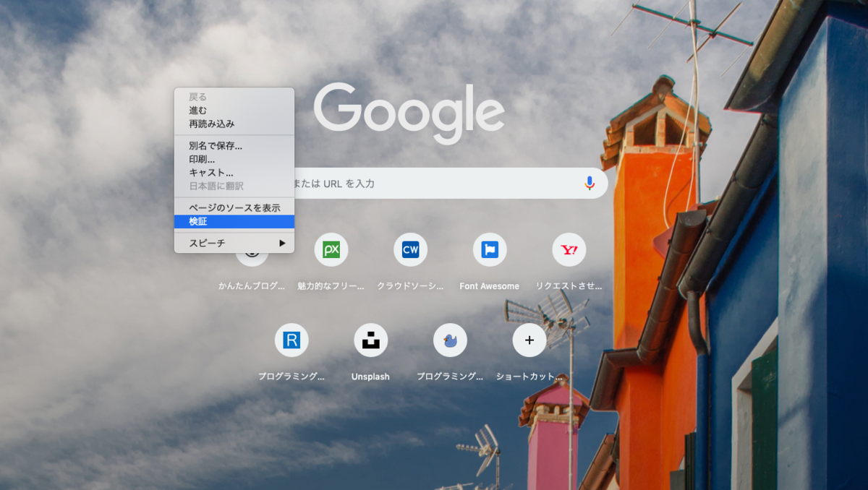Open the duck プログラミング shortcut

[450, 340]
